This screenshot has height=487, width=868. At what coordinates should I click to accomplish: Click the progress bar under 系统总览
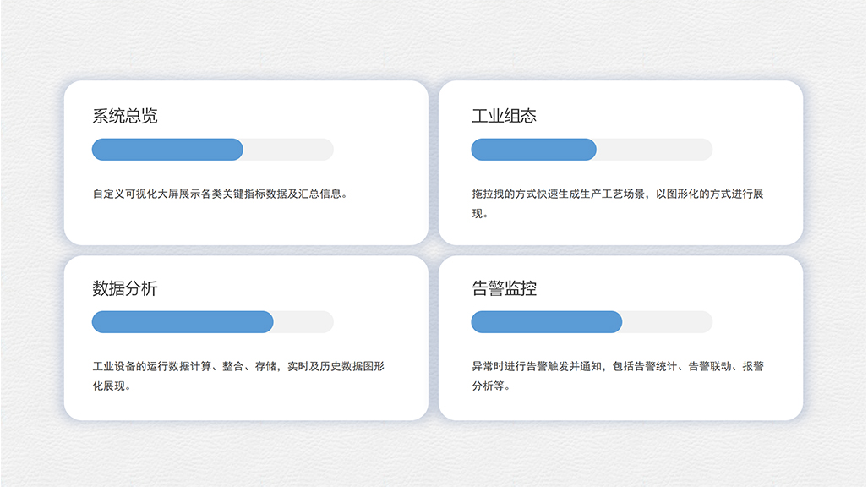coord(213,150)
